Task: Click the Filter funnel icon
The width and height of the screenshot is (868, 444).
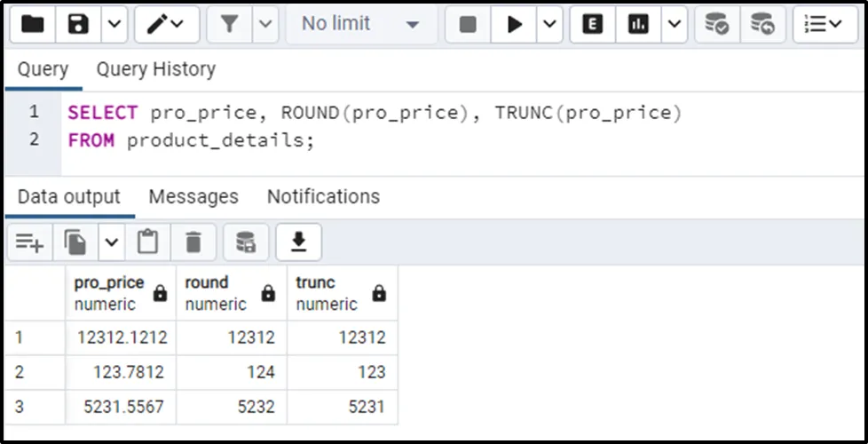Action: (x=230, y=25)
